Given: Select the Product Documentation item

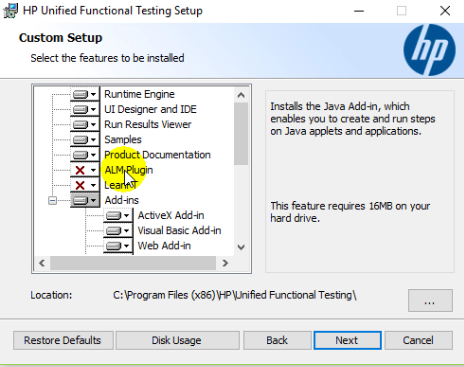Looking at the screenshot, I should 157,155.
